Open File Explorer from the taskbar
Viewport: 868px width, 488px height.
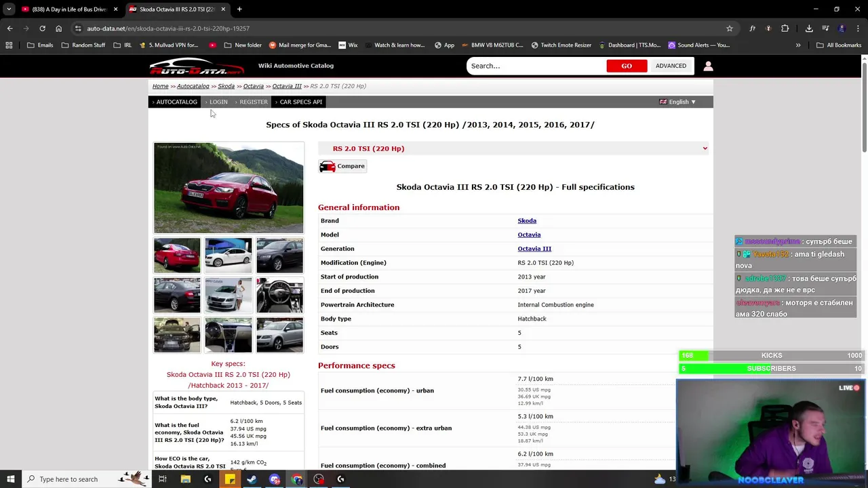(x=185, y=479)
